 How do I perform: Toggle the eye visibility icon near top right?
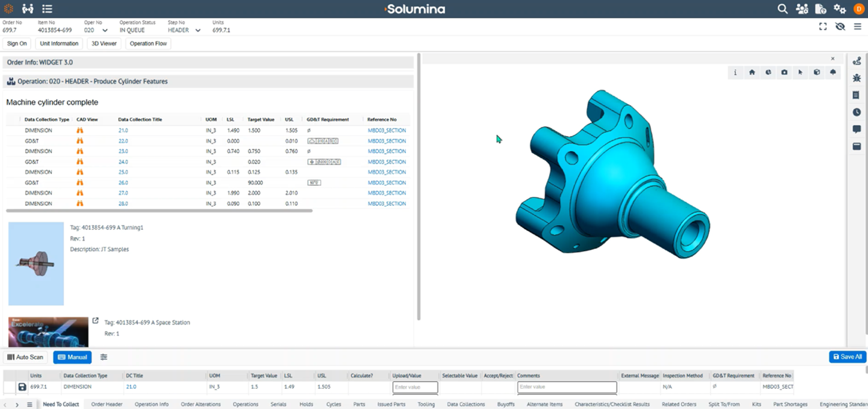840,27
